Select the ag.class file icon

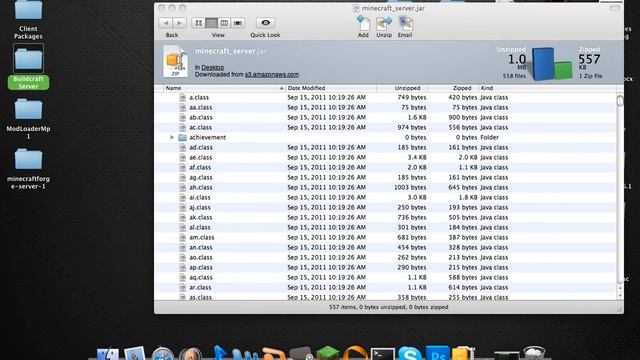click(x=182, y=178)
